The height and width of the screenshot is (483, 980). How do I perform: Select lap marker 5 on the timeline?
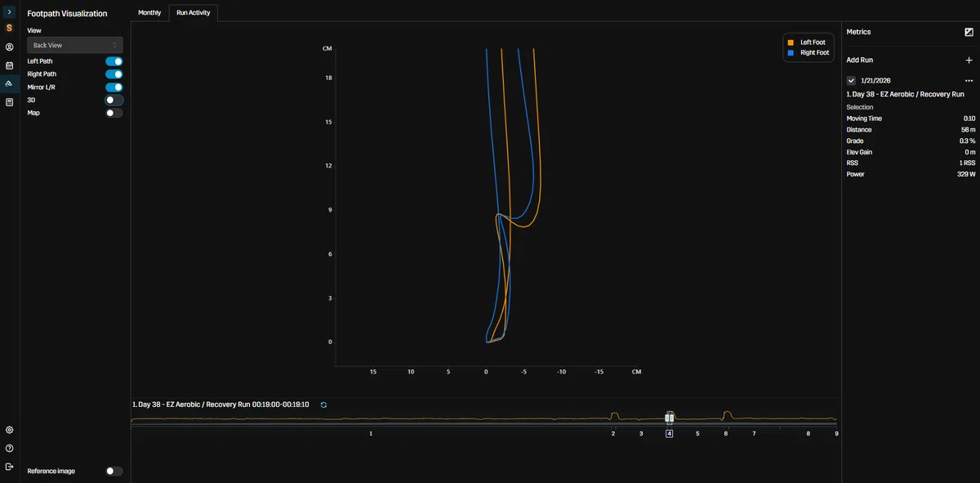pos(697,434)
